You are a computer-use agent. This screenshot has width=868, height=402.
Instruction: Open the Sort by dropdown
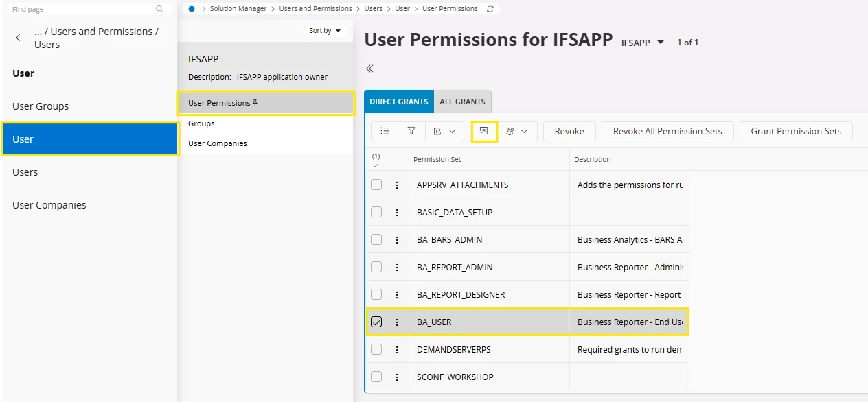click(x=325, y=31)
